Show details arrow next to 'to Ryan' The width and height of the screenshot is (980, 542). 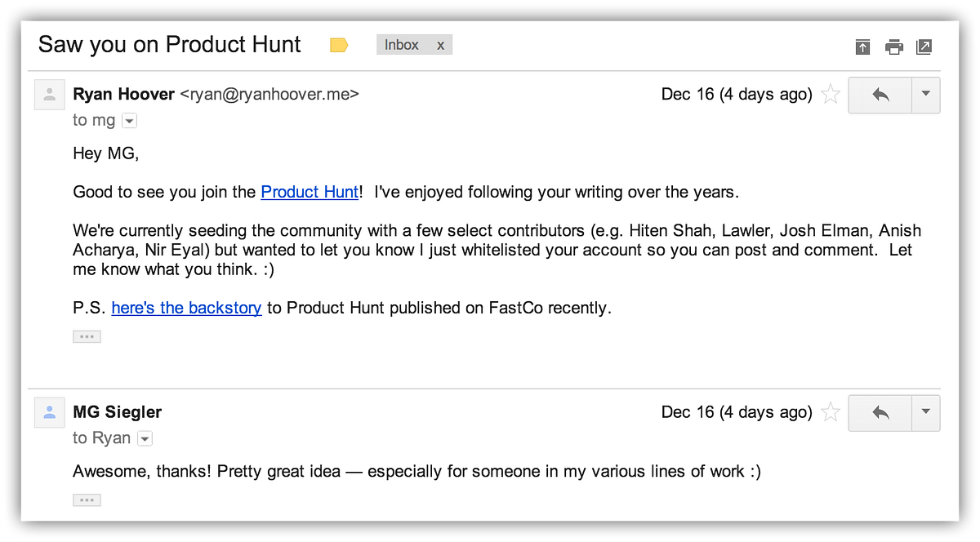coord(145,439)
